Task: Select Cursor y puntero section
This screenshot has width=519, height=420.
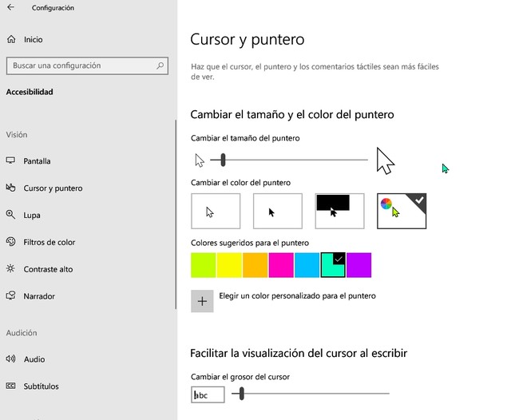Action: pyautogui.click(x=53, y=188)
